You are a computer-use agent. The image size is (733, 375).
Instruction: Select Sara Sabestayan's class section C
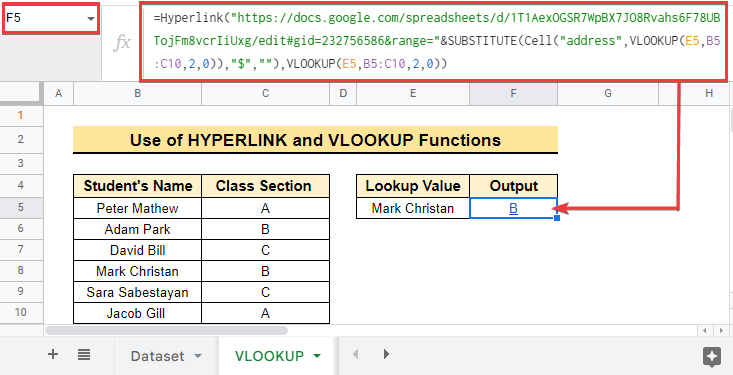pyautogui.click(x=266, y=292)
